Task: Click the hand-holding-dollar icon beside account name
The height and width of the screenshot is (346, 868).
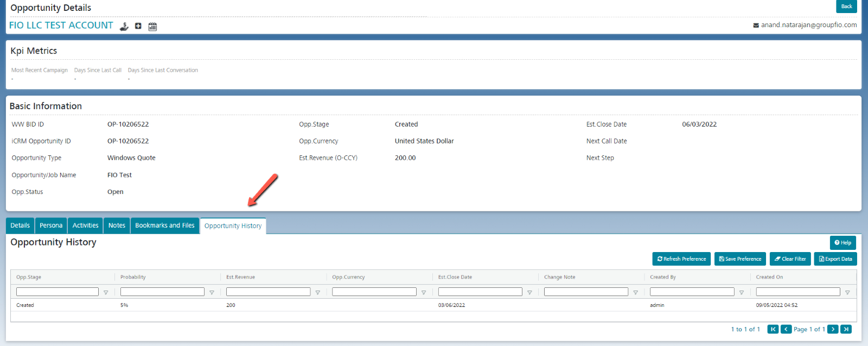Action: 124,26
